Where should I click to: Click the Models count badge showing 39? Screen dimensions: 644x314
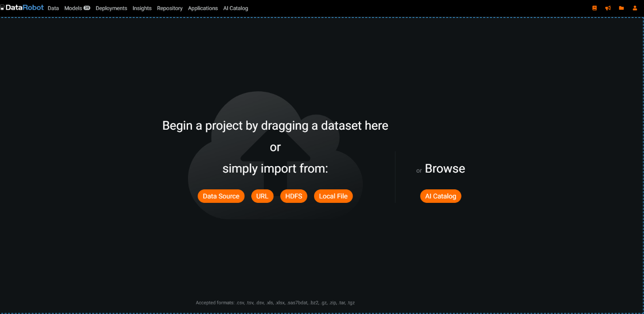tap(85, 8)
